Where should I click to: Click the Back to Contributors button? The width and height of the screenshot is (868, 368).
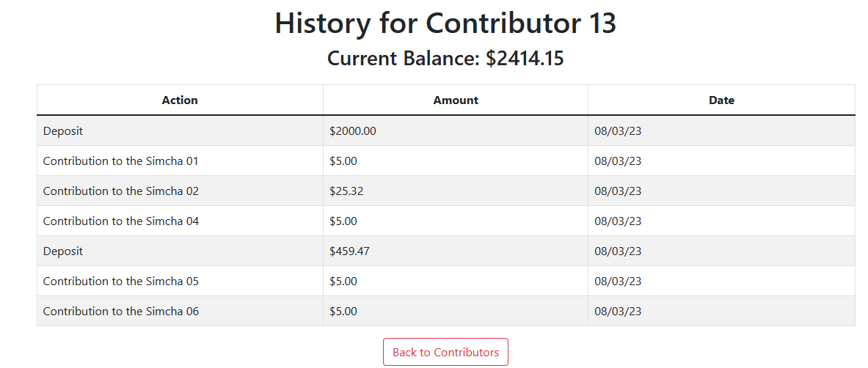[445, 352]
